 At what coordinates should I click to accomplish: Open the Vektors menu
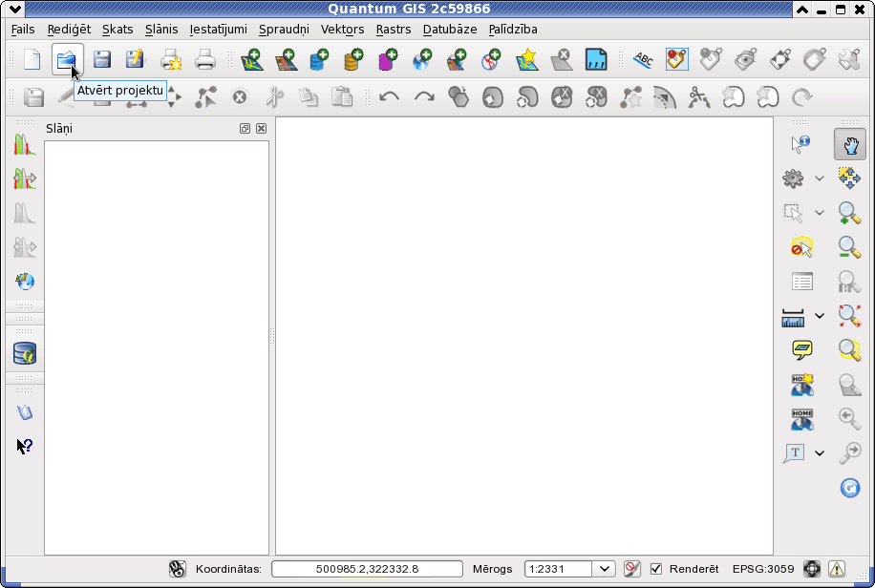click(x=342, y=29)
